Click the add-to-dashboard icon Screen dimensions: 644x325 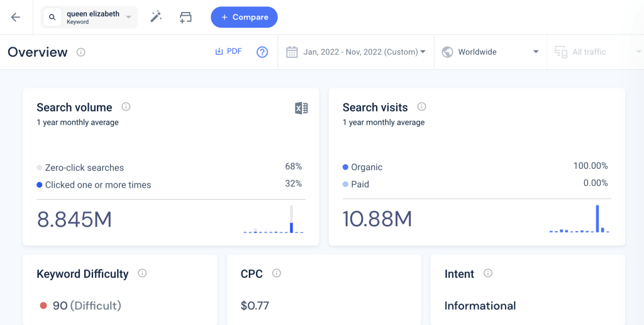[x=186, y=17]
